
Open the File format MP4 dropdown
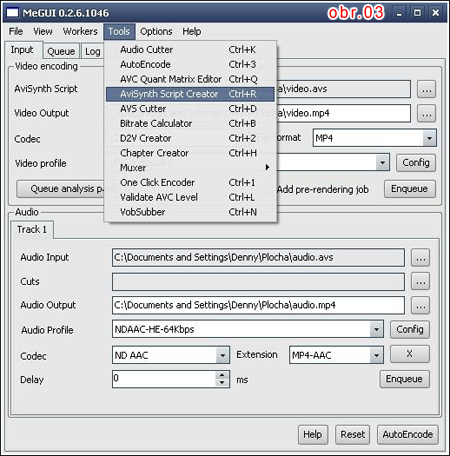click(429, 138)
